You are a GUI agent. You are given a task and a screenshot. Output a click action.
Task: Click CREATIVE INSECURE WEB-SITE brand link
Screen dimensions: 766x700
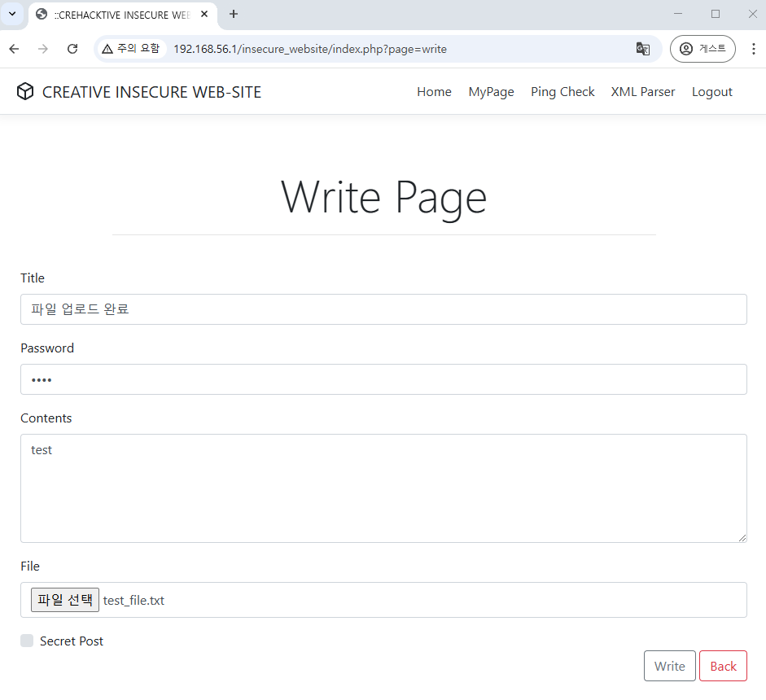click(151, 92)
